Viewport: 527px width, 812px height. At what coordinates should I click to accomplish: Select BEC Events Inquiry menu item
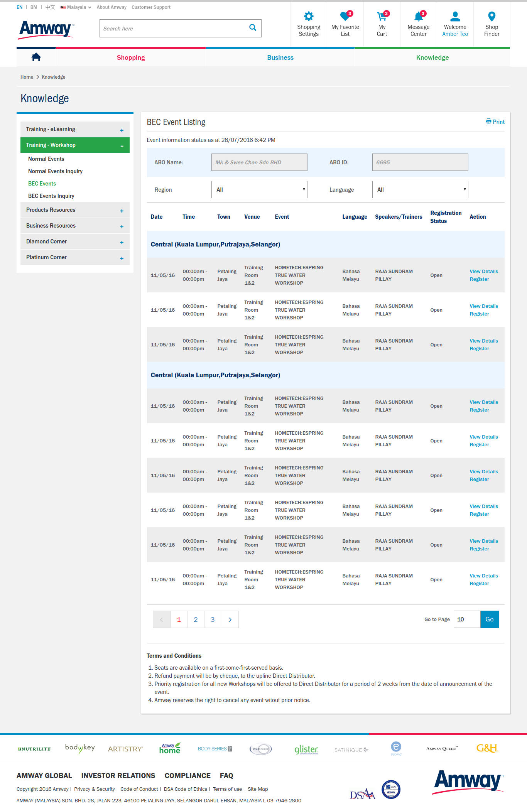pos(51,196)
